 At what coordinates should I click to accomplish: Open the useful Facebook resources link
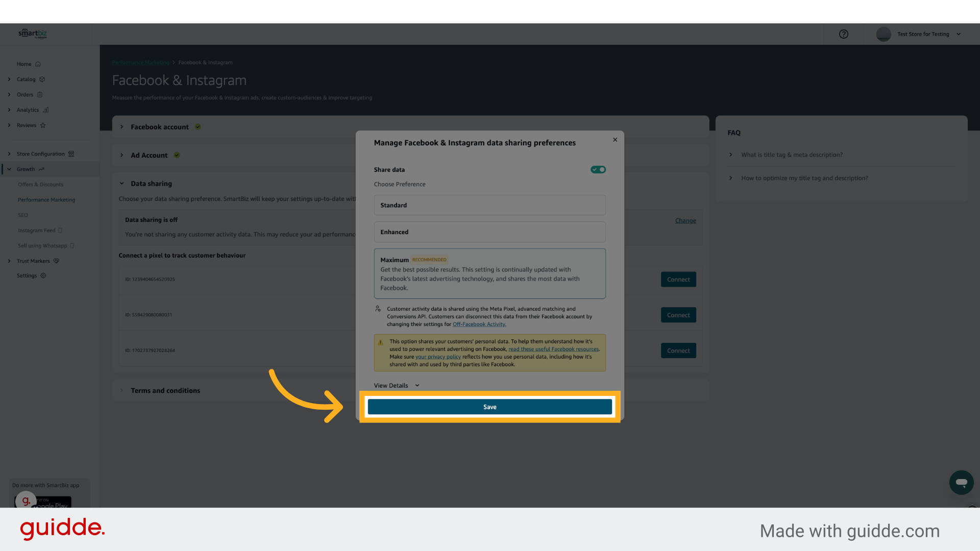553,349
